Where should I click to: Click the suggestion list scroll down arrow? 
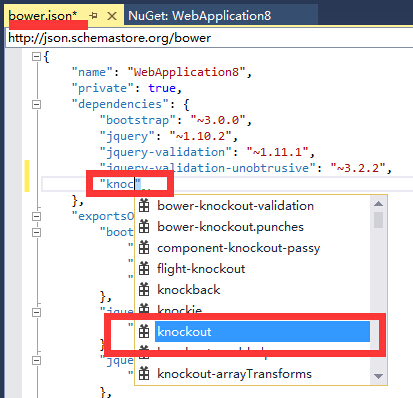[x=378, y=376]
